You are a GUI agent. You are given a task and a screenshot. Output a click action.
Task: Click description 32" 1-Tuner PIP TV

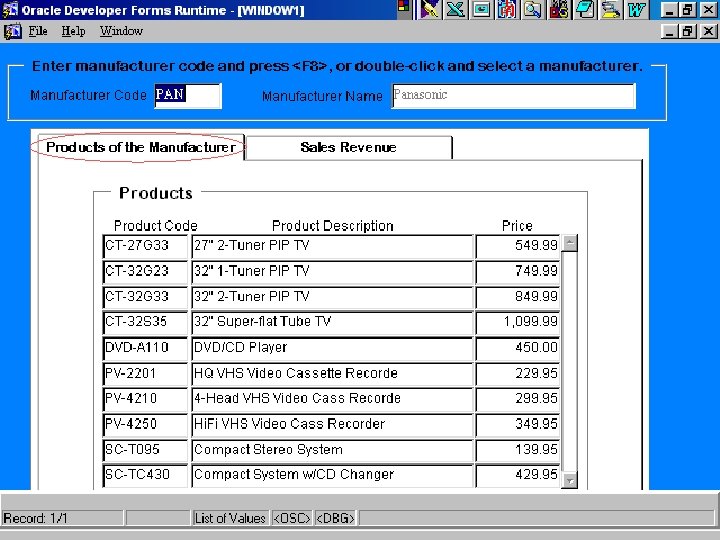(332, 271)
